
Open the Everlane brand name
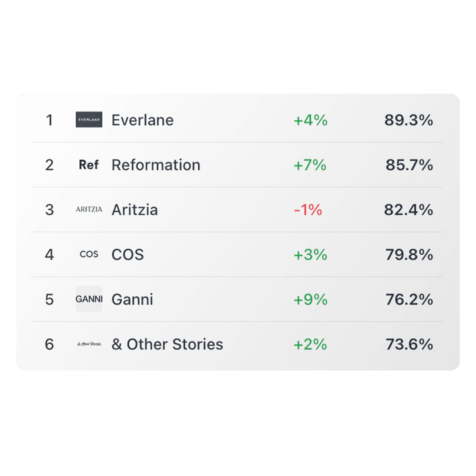click(142, 120)
